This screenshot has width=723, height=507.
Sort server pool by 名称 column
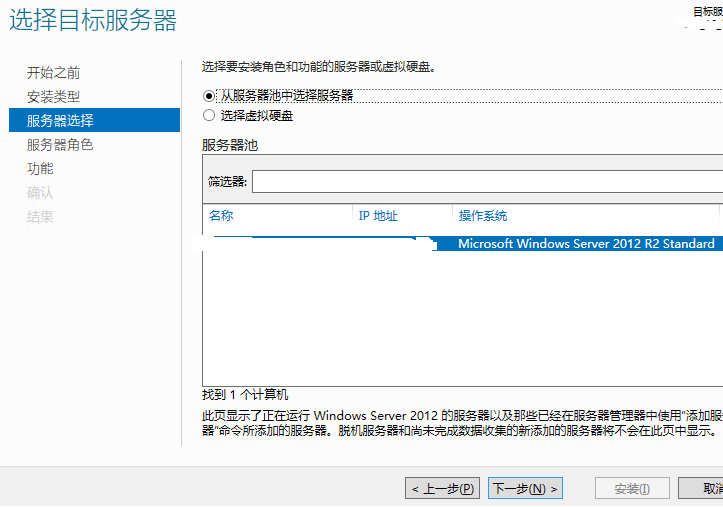coord(221,216)
